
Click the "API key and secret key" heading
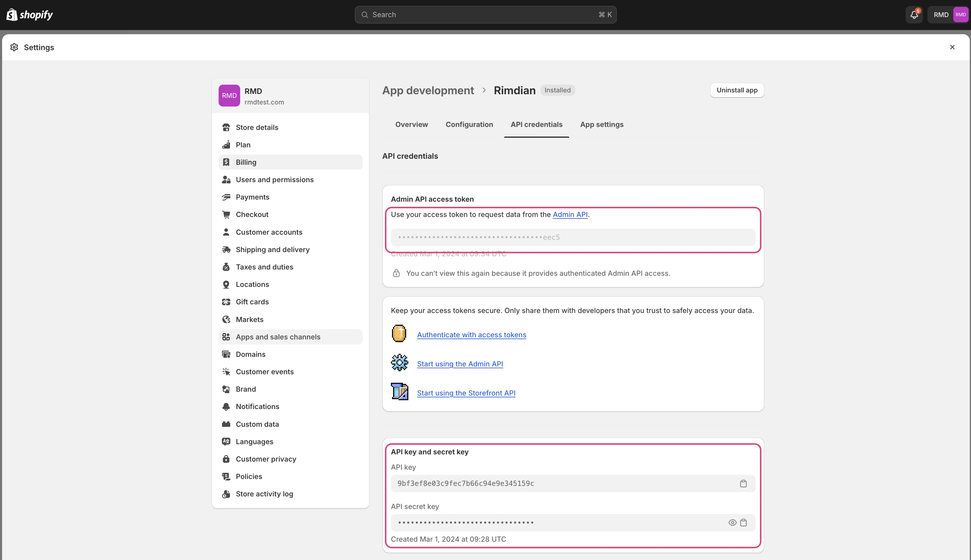pyautogui.click(x=430, y=452)
